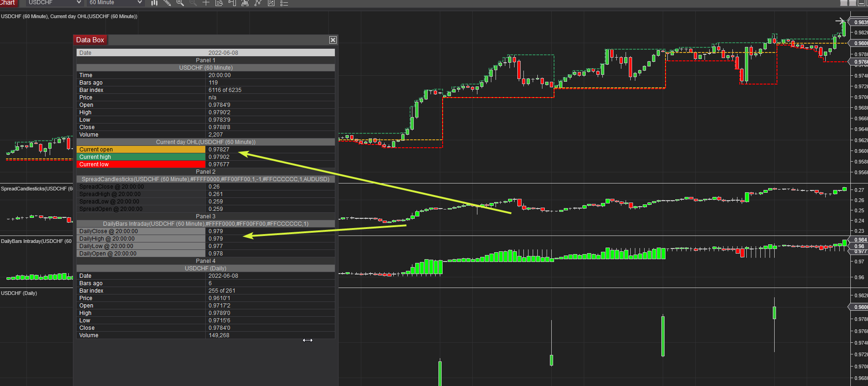Click the Volume 2,207 value
This screenshot has width=868, height=386.
pos(215,134)
